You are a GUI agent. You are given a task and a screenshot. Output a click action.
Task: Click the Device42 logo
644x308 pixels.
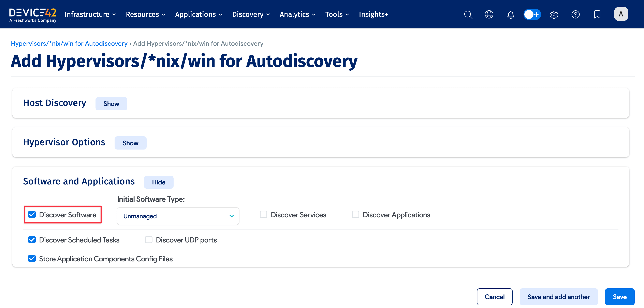pos(32,14)
